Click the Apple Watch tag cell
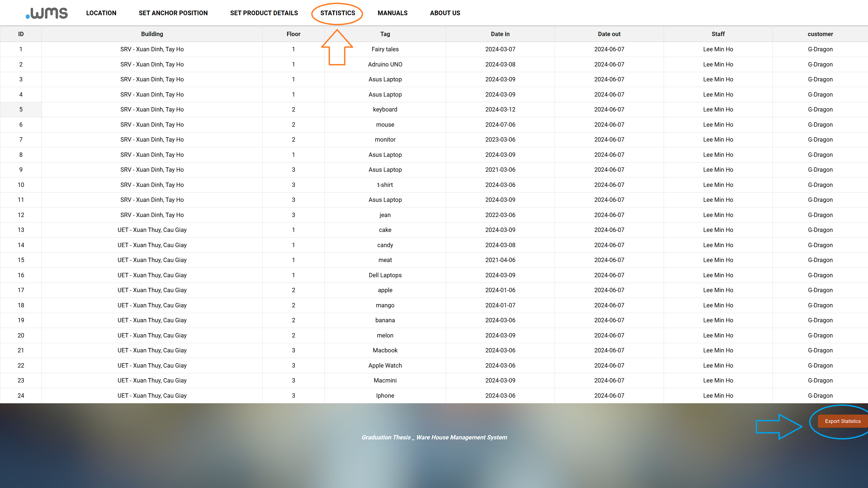 [385, 365]
